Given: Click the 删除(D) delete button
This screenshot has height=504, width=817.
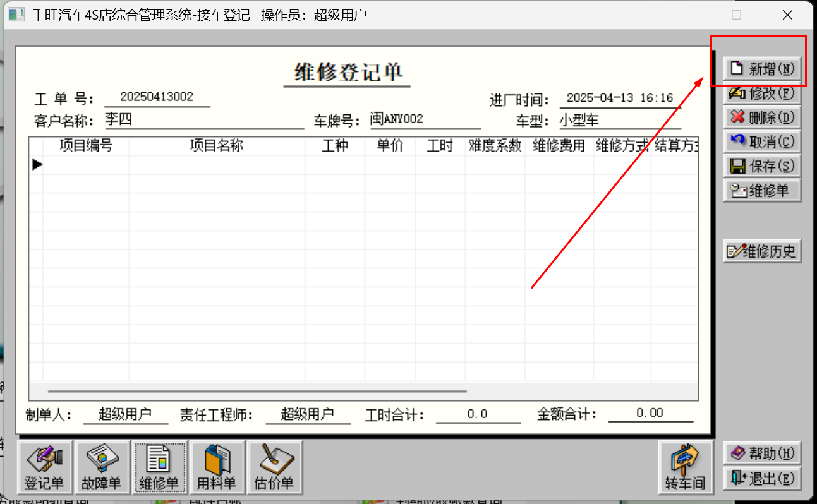Looking at the screenshot, I should pos(762,117).
